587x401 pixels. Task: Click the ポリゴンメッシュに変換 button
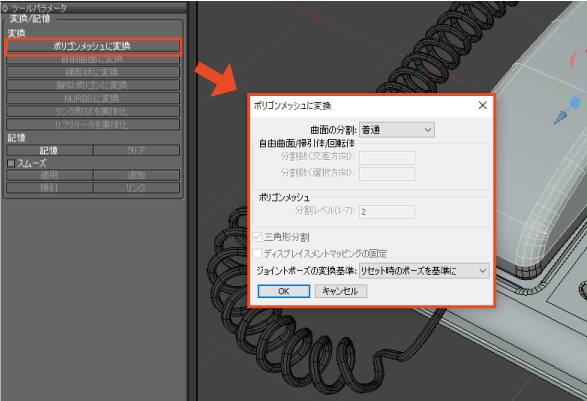pyautogui.click(x=92, y=46)
